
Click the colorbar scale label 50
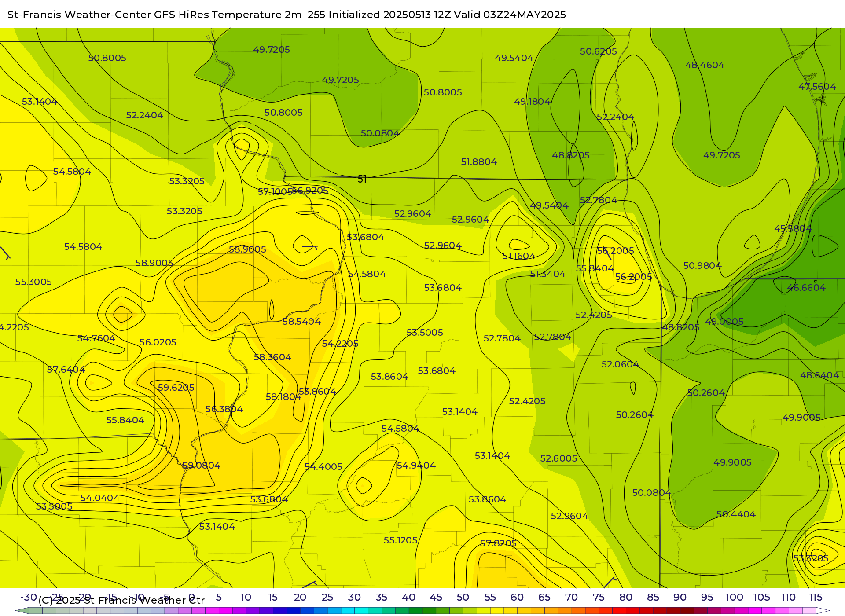pos(463,598)
